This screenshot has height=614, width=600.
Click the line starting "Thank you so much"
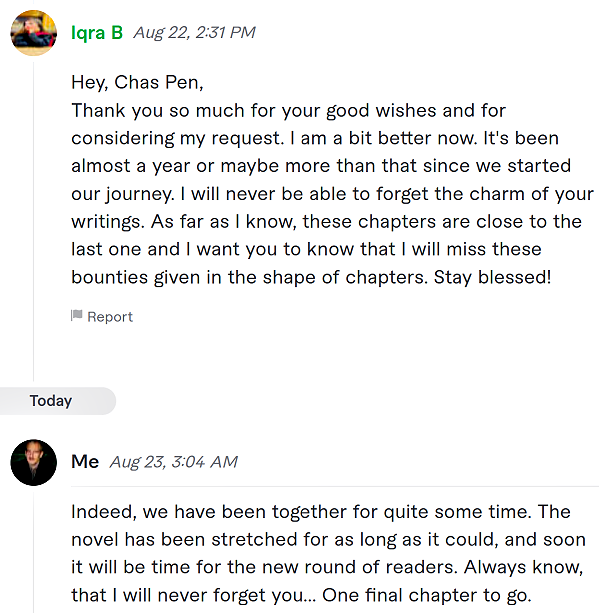(x=289, y=111)
